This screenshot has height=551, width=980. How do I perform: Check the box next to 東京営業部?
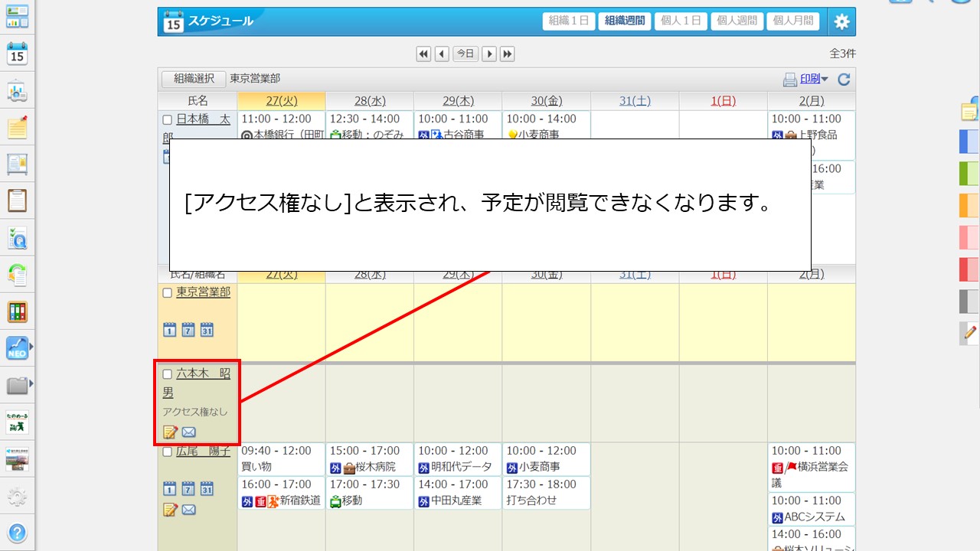coord(168,293)
